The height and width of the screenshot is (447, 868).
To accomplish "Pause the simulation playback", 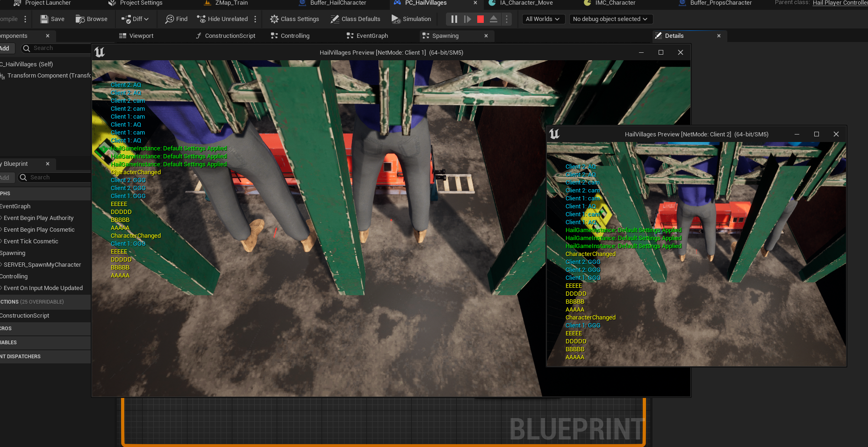I will pyautogui.click(x=454, y=19).
